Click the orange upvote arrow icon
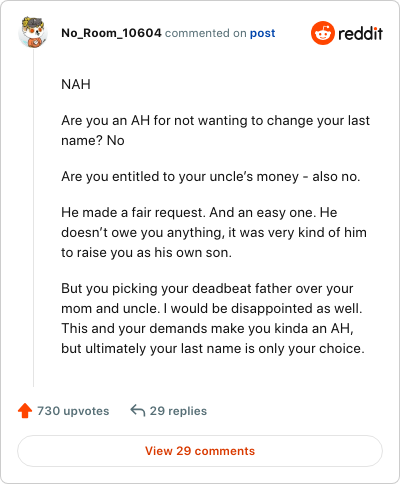Screen dimensions: 400x484 coord(25,411)
